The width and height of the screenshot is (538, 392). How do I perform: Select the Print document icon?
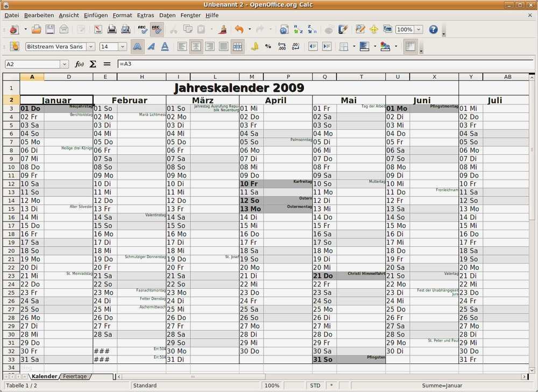click(111, 30)
